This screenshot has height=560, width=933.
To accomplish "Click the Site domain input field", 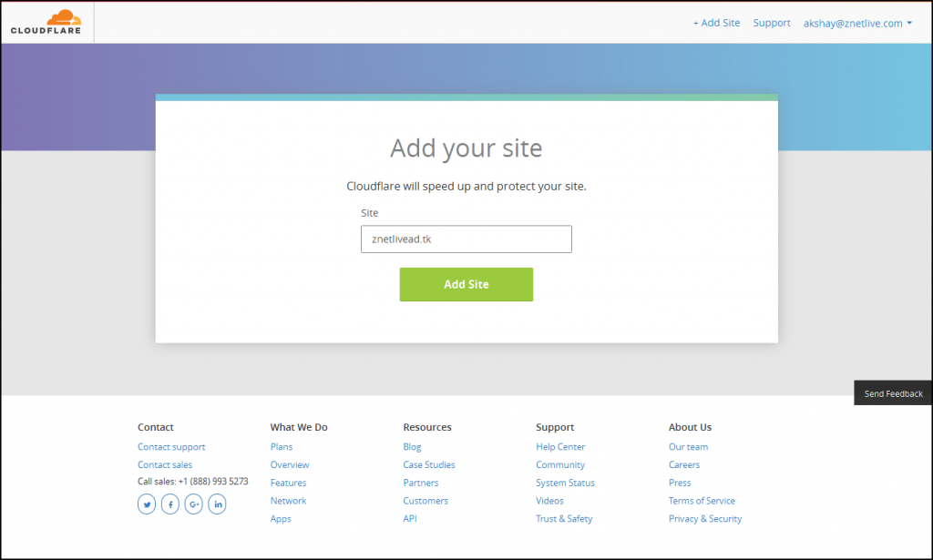I will 466,239.
